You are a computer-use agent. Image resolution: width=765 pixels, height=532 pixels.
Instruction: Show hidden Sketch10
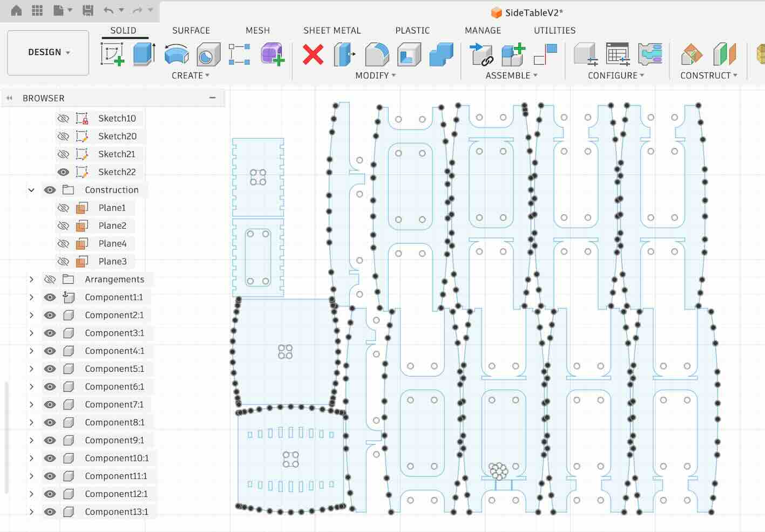63,118
